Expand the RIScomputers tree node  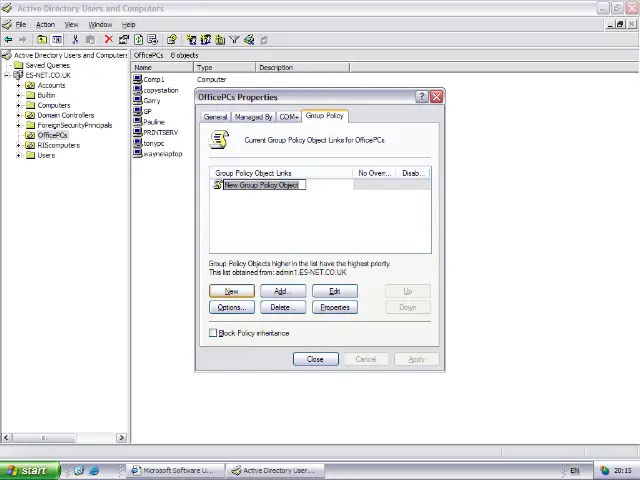(18, 145)
